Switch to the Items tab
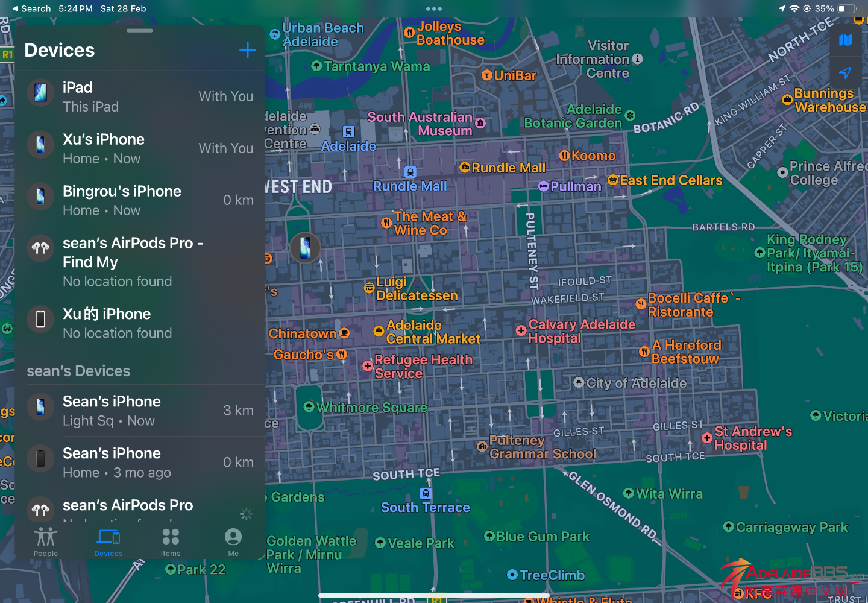 click(171, 541)
